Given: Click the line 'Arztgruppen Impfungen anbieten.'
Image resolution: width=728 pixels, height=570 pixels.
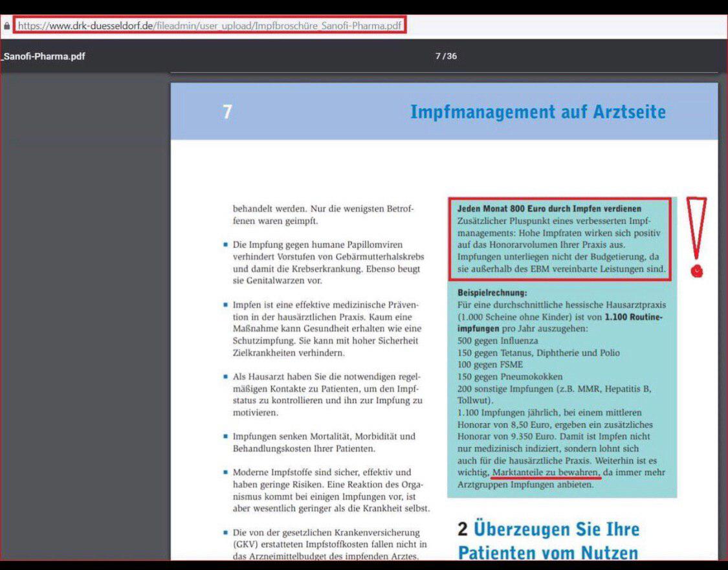Looking at the screenshot, I should point(525,485).
